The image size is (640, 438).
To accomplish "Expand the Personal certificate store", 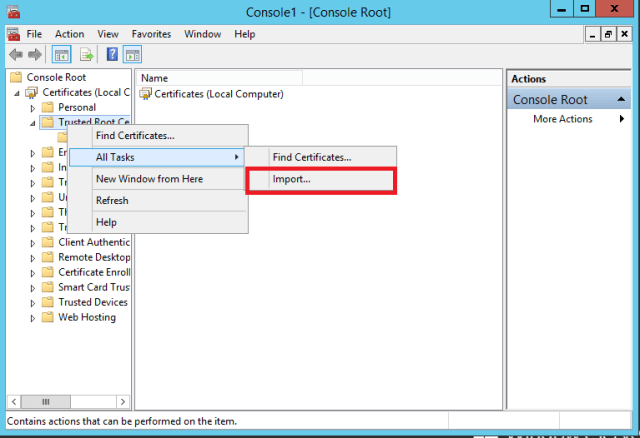I will (33, 108).
